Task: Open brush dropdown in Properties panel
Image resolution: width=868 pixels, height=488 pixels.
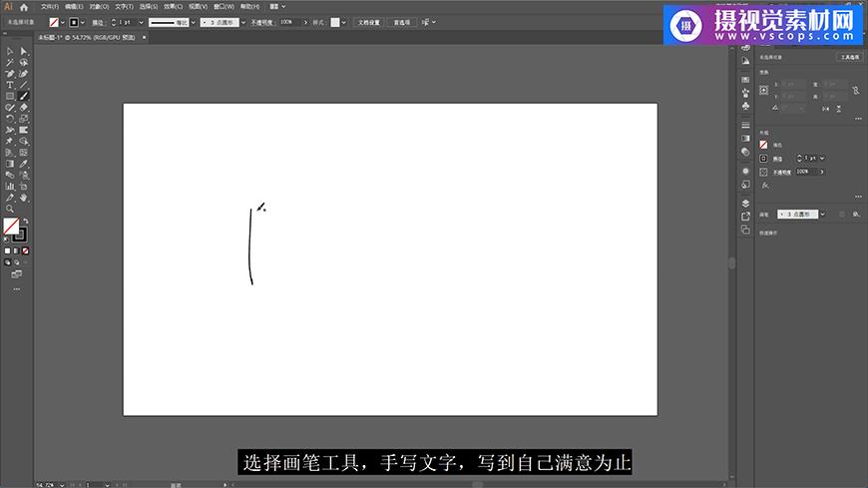Action: coord(823,214)
